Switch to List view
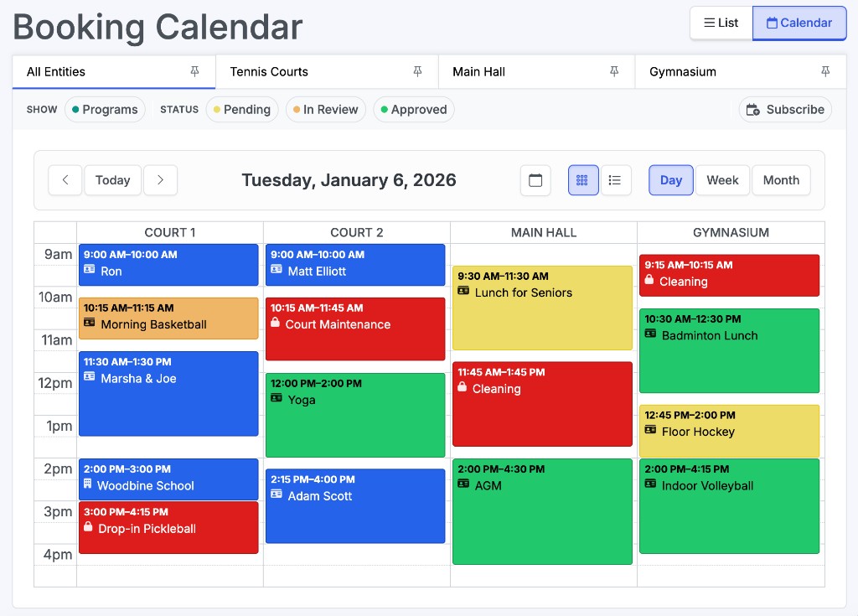Viewport: 858px width, 616px height. (x=721, y=23)
